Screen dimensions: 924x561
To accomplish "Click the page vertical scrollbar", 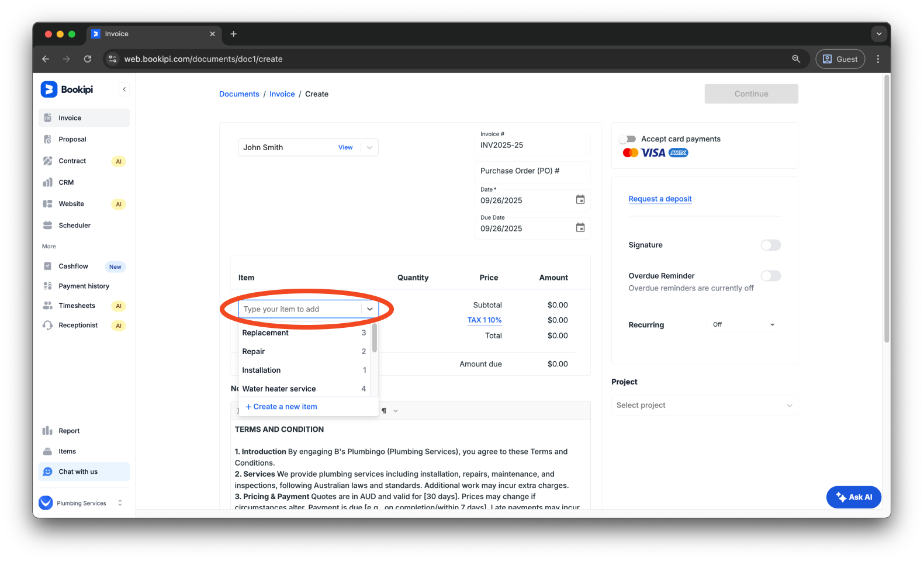I will [887, 209].
